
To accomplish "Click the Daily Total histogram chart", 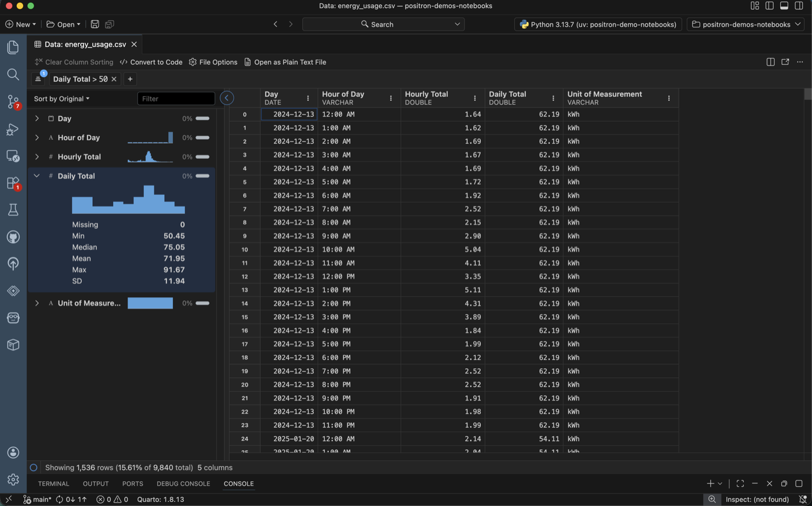I will pyautogui.click(x=128, y=199).
